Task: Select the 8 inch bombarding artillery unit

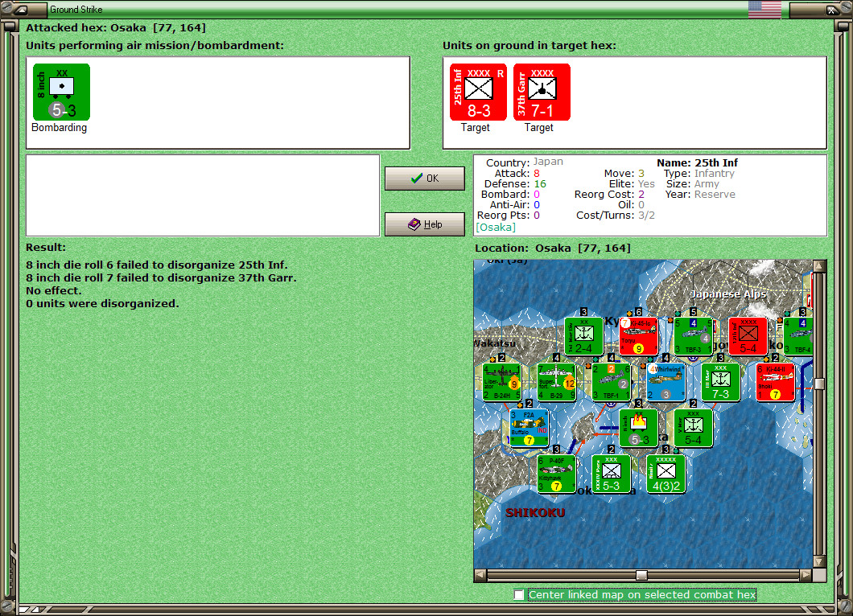Action: [x=61, y=92]
